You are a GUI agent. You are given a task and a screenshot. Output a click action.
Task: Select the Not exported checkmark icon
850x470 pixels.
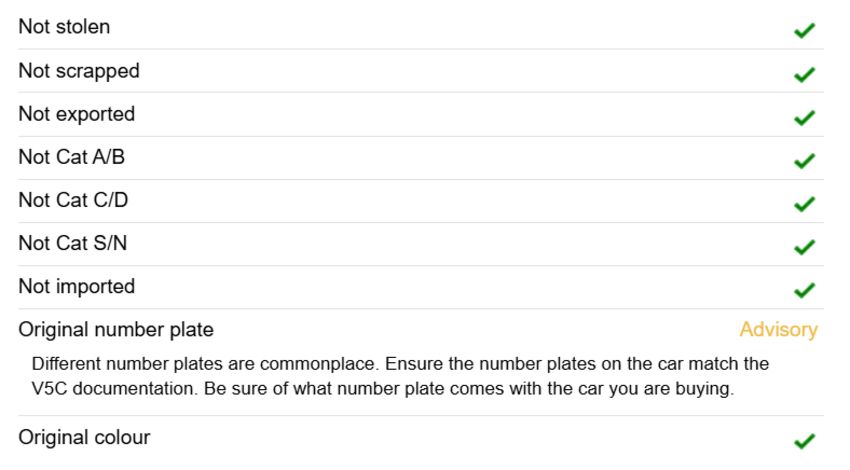click(x=804, y=117)
